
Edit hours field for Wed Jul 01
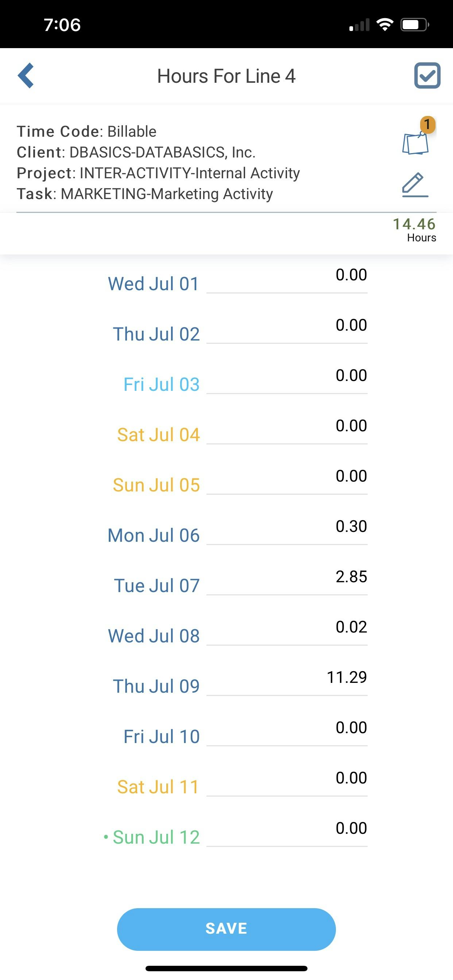[287, 280]
